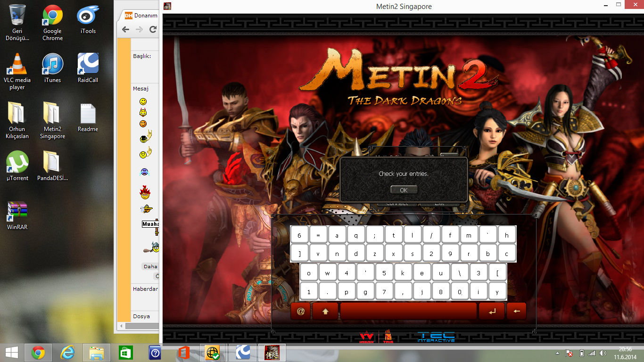Select the iTools desktop shortcut
Image resolution: width=644 pixels, height=362 pixels.
[x=88, y=20]
